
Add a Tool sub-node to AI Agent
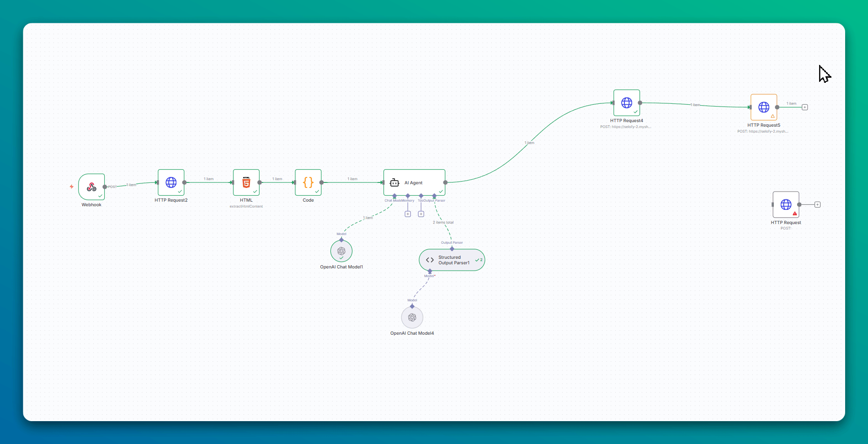pos(421,214)
